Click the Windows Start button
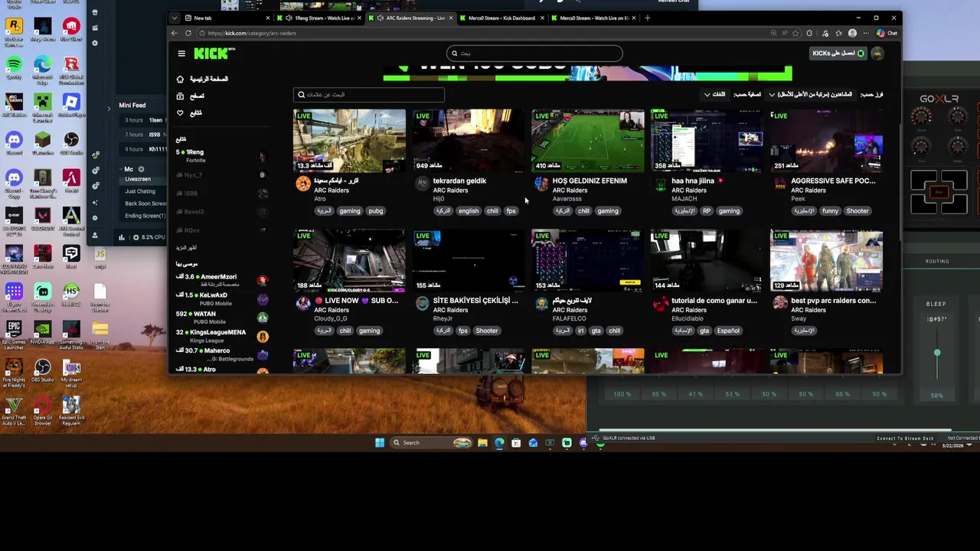 click(x=380, y=442)
